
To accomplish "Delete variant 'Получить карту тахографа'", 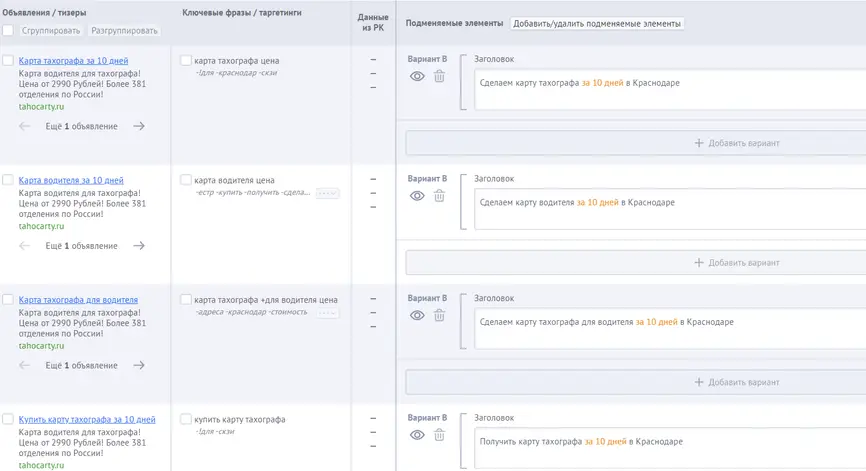I will coord(439,435).
